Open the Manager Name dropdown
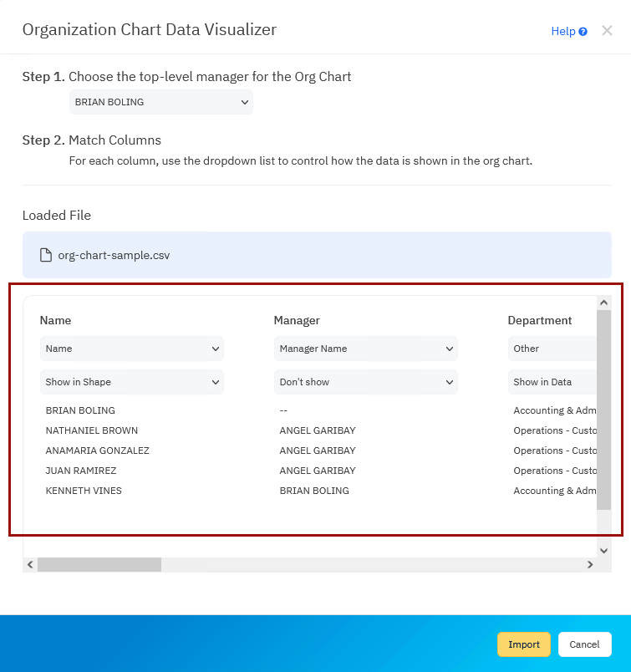Screen dimensions: 631x672 tap(365, 349)
